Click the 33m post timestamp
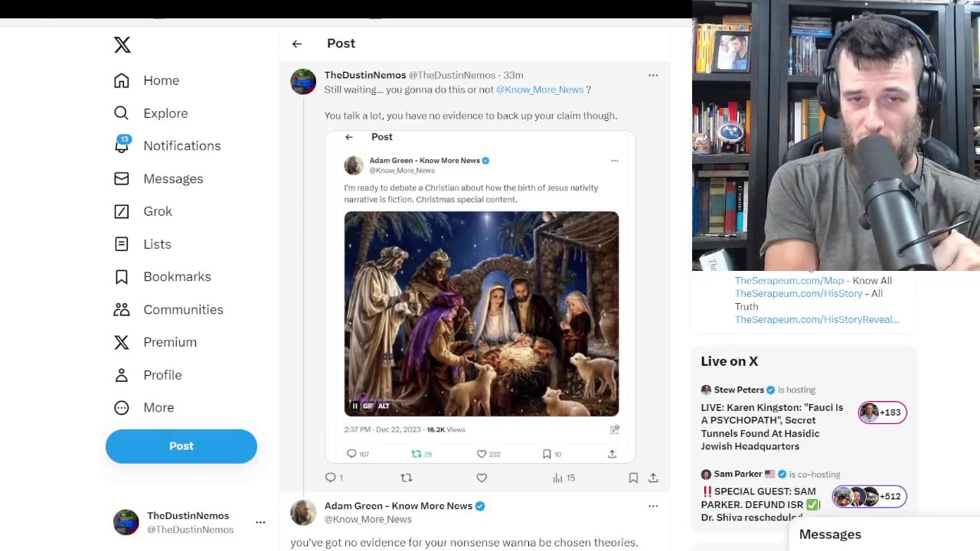 tap(513, 75)
